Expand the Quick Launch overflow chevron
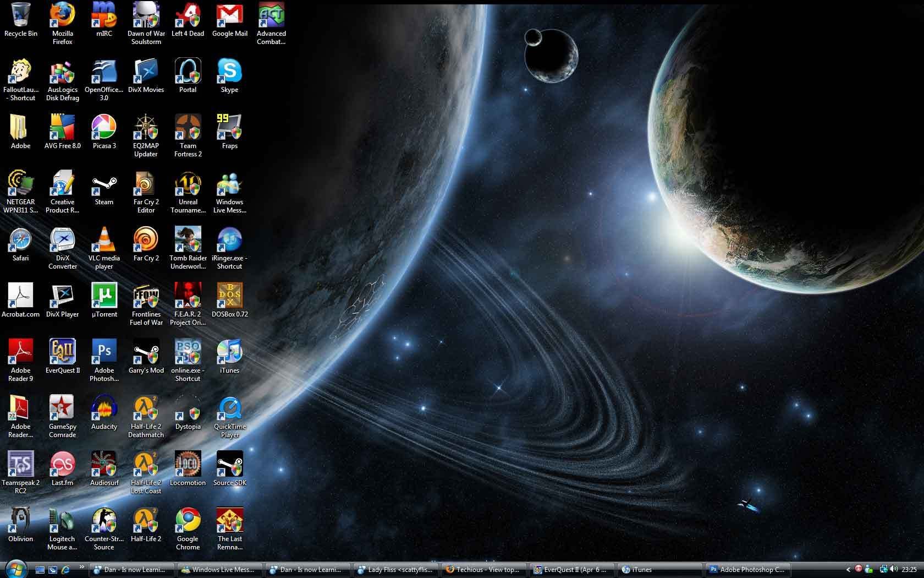 point(81,567)
